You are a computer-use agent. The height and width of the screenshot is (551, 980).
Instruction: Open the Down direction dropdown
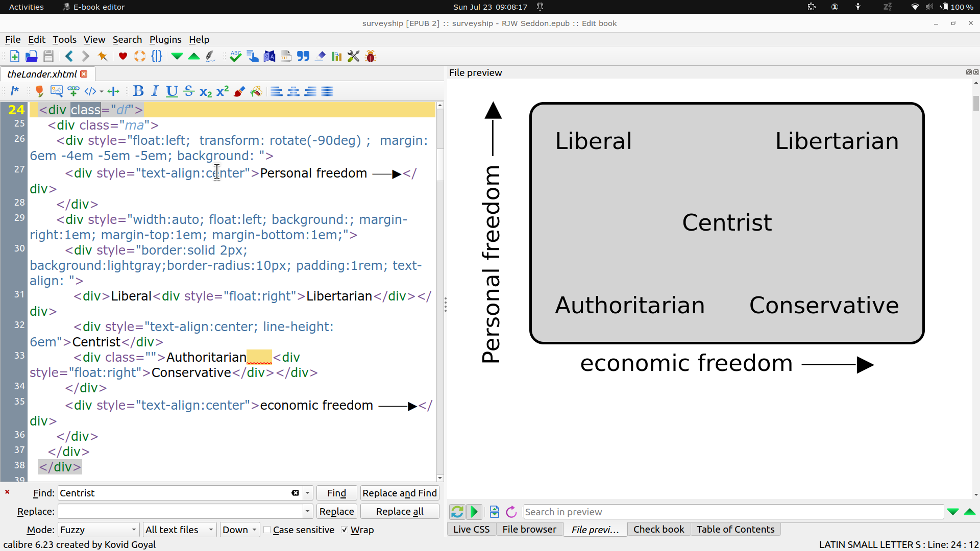point(239,530)
